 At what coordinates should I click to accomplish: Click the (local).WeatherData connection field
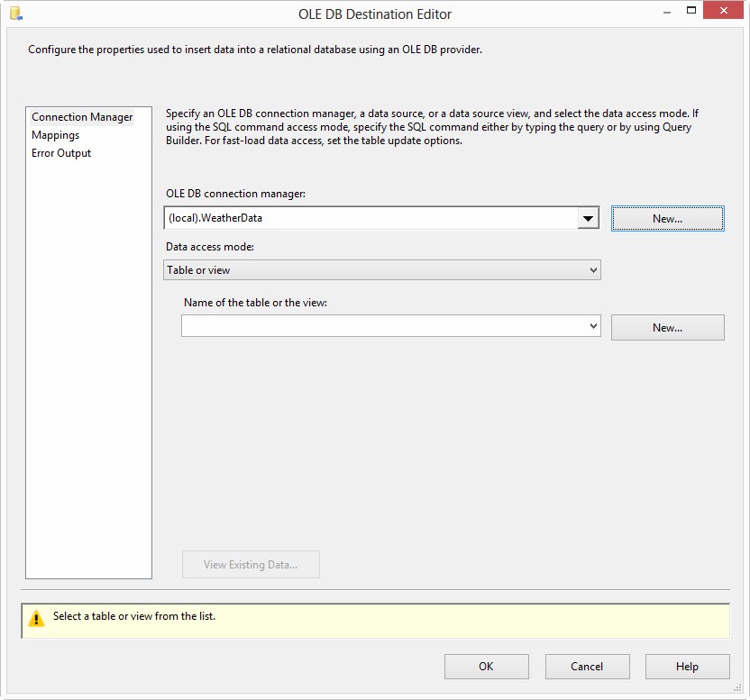pyautogui.click(x=370, y=218)
